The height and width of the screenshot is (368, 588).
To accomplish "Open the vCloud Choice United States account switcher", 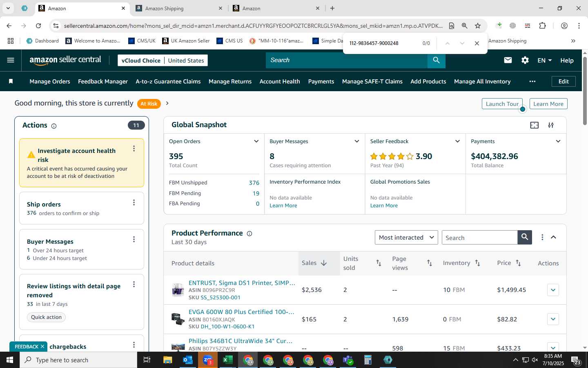I will (x=163, y=61).
